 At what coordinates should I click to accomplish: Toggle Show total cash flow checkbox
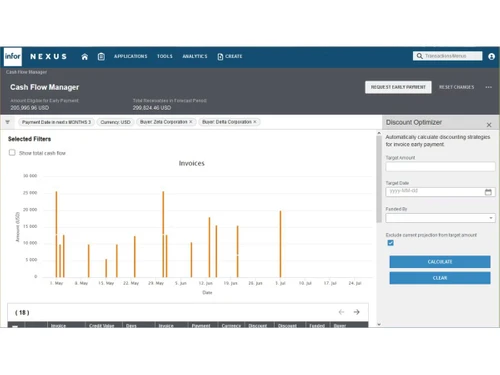coord(12,153)
